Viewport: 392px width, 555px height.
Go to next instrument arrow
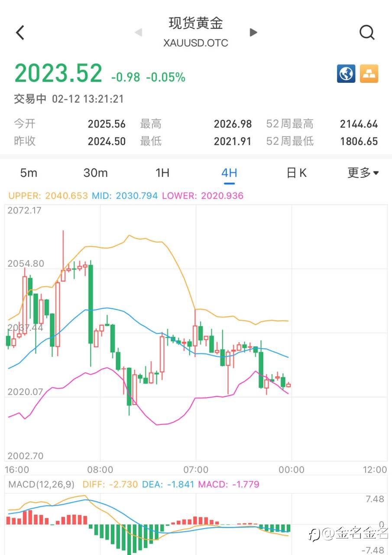(254, 33)
